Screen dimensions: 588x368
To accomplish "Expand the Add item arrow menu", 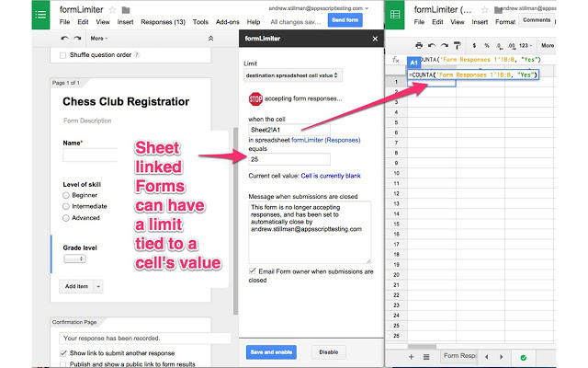I will point(98,286).
